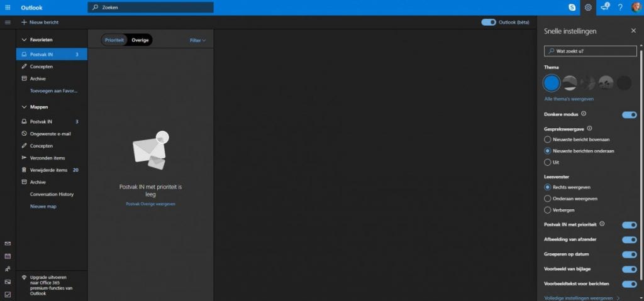Select Uit for Gespreksweergave

(547, 162)
